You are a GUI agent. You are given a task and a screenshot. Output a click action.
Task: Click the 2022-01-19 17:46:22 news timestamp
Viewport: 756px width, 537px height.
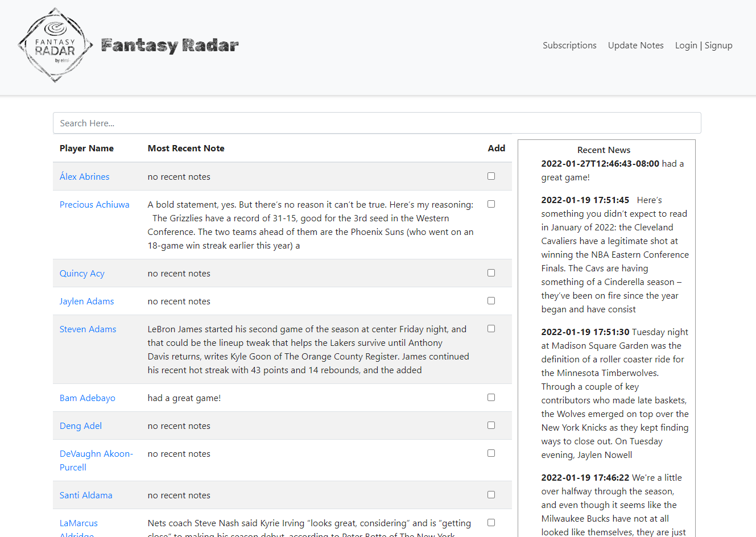pyautogui.click(x=585, y=477)
